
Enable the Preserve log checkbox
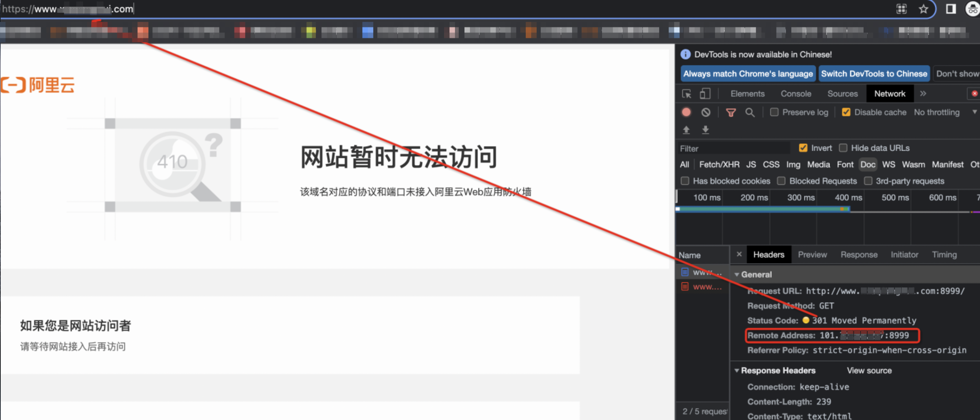coord(774,112)
